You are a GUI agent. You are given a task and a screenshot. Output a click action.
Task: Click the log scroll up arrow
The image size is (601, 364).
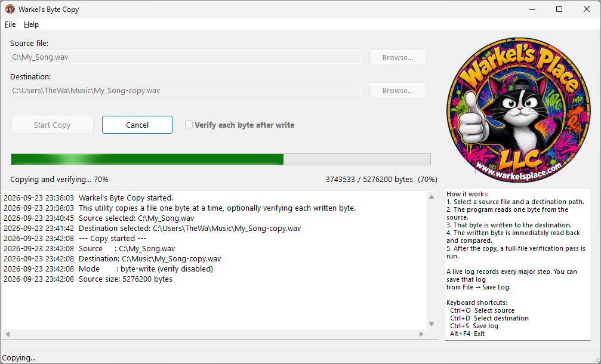pyautogui.click(x=432, y=197)
